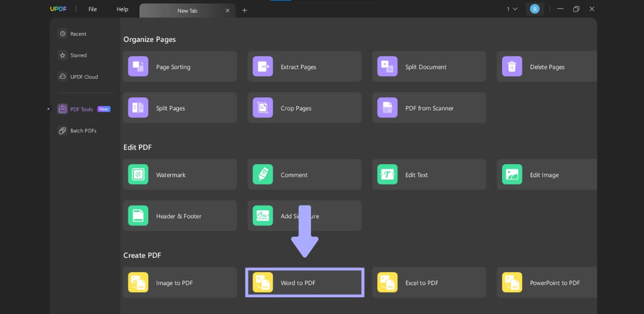Image resolution: width=644 pixels, height=314 pixels.
Task: Click the PDF Tools toolbox icon
Action: tap(63, 109)
